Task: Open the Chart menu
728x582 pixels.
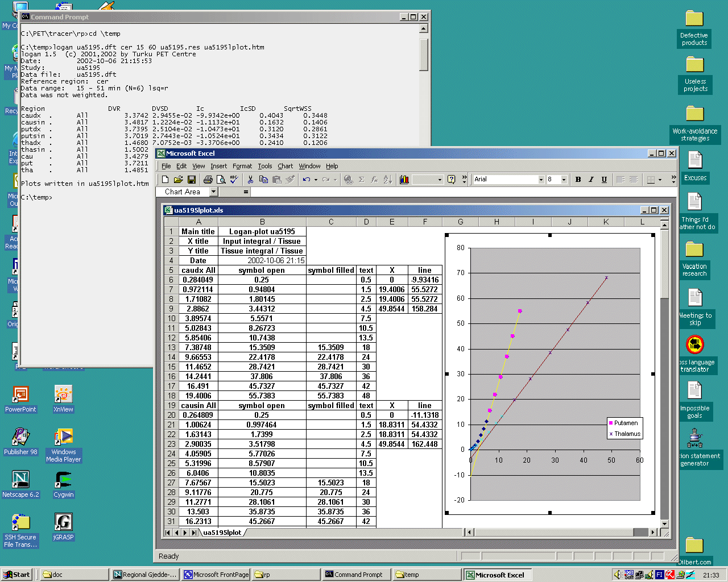Action: pos(285,166)
